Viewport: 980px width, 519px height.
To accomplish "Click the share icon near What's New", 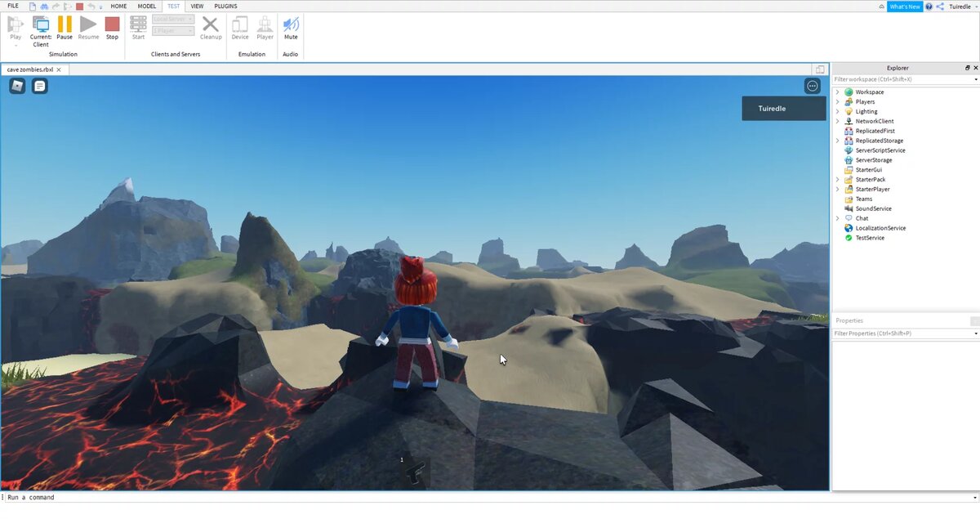I will 940,7.
